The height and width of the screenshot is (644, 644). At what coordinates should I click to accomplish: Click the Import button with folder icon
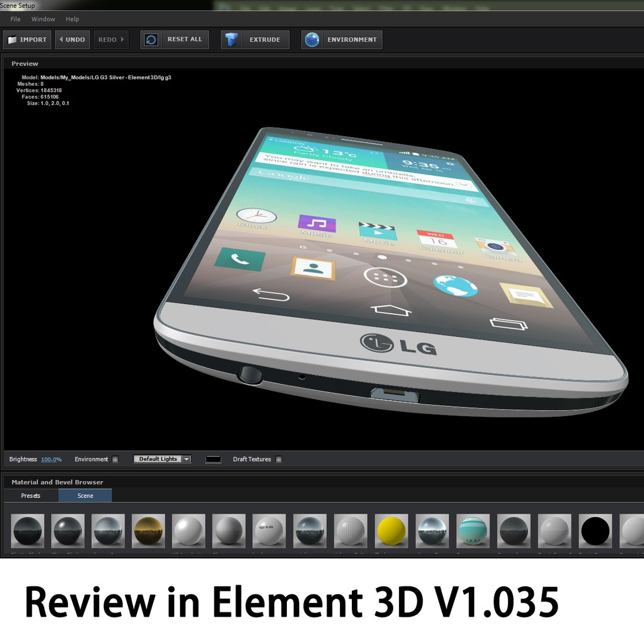pyautogui.click(x=27, y=39)
